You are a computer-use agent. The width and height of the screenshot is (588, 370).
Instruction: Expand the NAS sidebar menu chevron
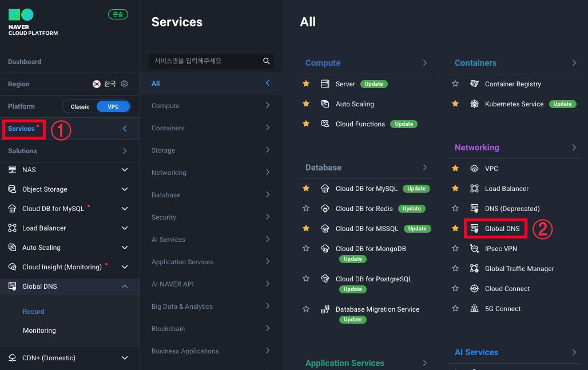click(x=125, y=169)
